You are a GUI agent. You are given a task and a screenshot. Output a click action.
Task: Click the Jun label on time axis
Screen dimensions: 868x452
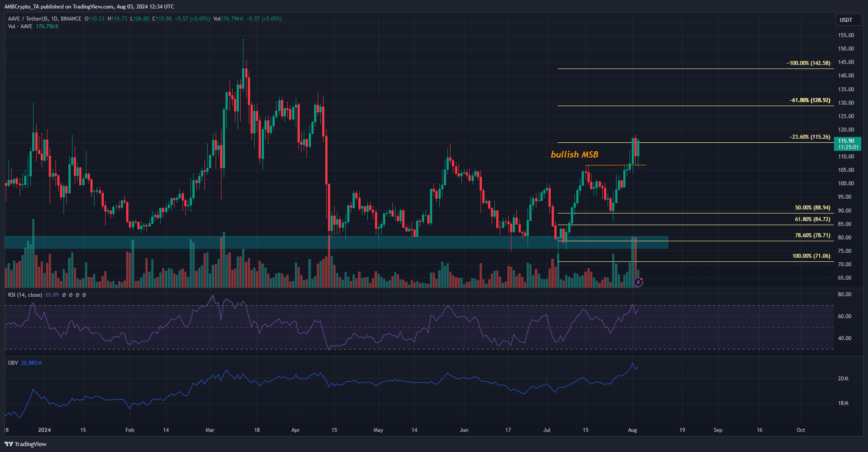464,430
